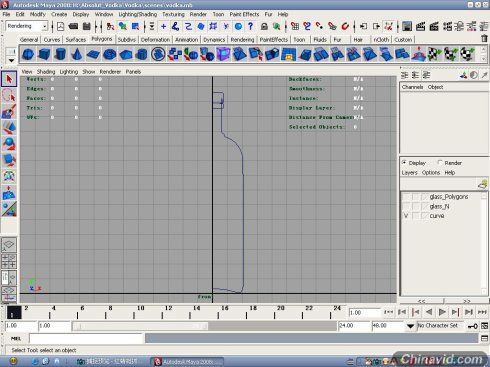The width and height of the screenshot is (490, 367).
Task: Create a polygon sphere from the shelf
Action: (28, 54)
